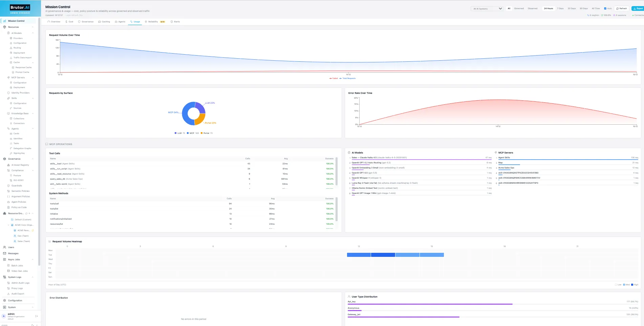Image resolution: width=644 pixels, height=326 pixels.
Task: Toggle the Failed series in the legend
Action: [x=334, y=78]
